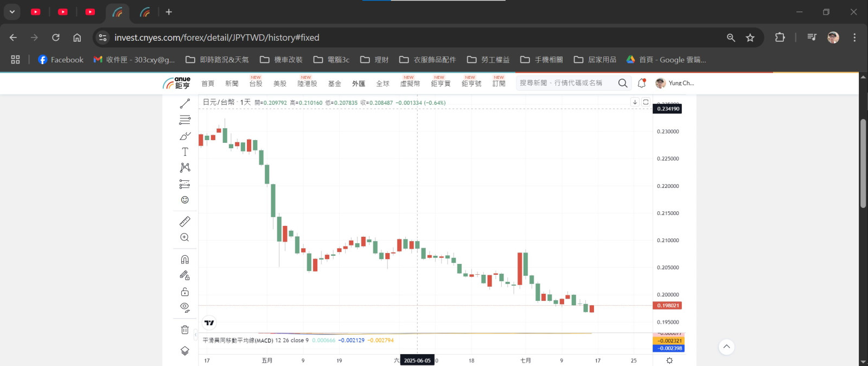
Task: Select the brush drawing tool
Action: (x=185, y=136)
